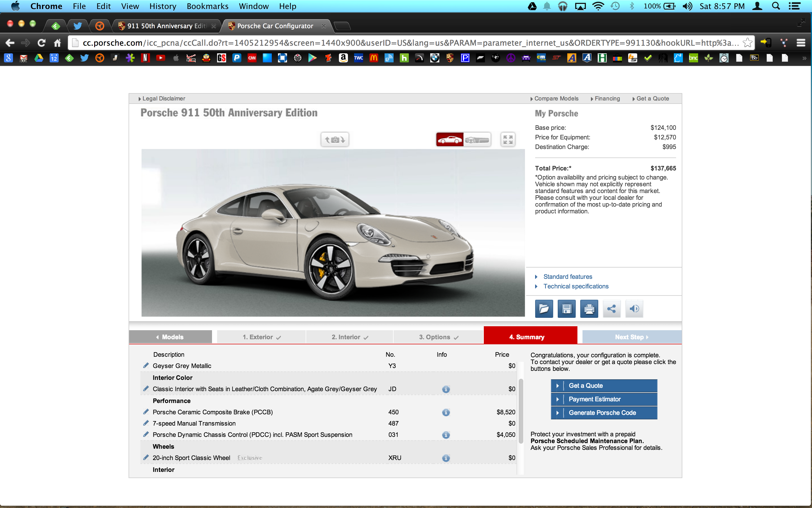Screen dimensions: 812x508
Task: Play the engine sound speaker icon
Action: [634, 308]
